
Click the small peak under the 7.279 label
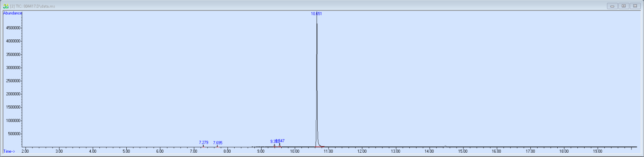[203, 146]
